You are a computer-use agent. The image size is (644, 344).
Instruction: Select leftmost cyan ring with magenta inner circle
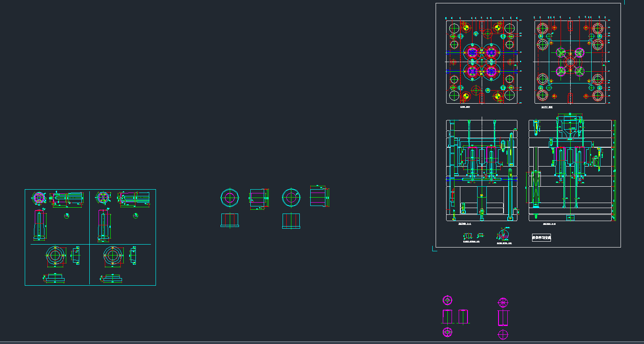pyautogui.click(x=230, y=198)
